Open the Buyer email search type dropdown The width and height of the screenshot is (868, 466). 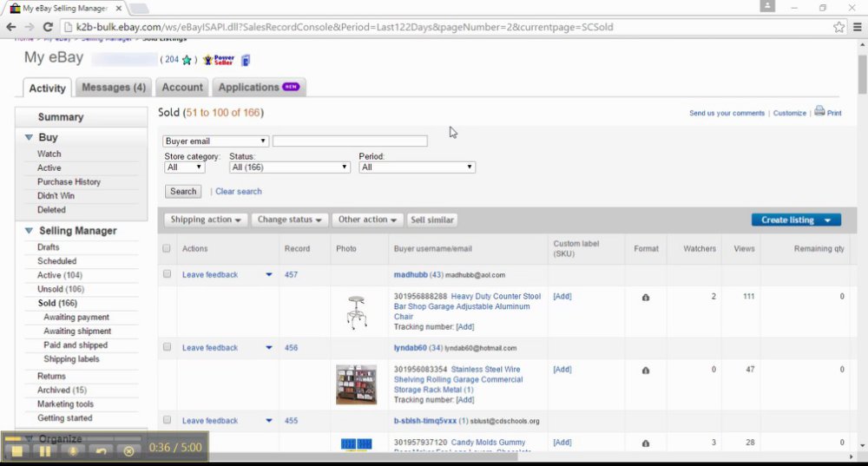(x=215, y=141)
